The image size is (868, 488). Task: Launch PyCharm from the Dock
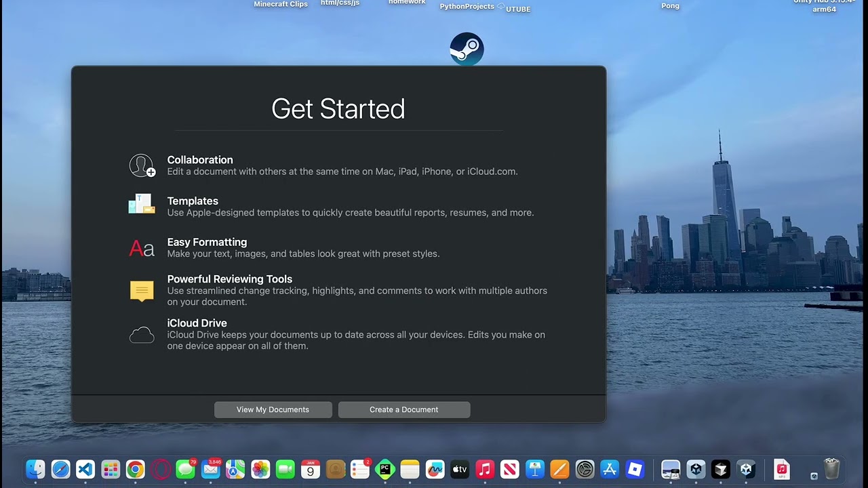pyautogui.click(x=385, y=469)
